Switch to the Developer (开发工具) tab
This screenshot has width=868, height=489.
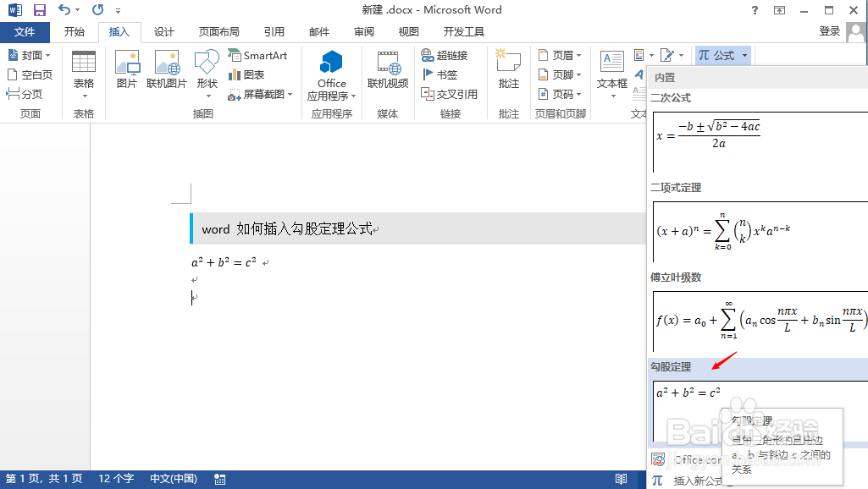[x=464, y=32]
